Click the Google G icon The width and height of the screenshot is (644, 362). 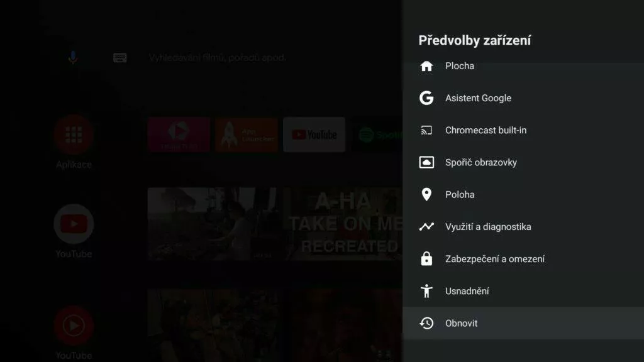[x=426, y=98]
